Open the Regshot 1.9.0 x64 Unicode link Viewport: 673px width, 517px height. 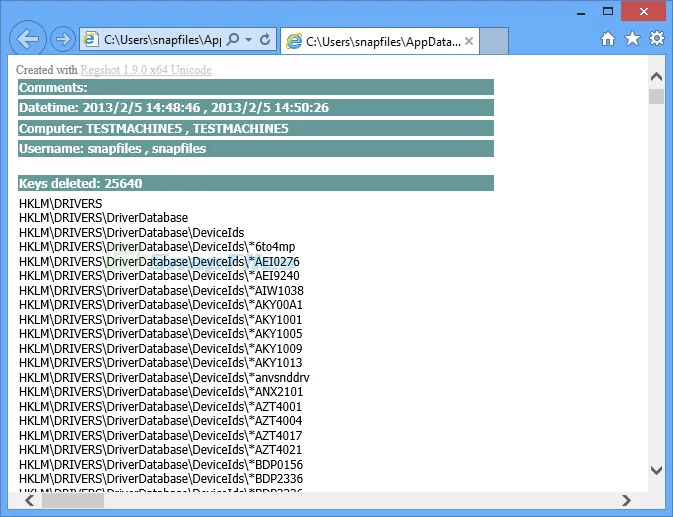tap(146, 70)
